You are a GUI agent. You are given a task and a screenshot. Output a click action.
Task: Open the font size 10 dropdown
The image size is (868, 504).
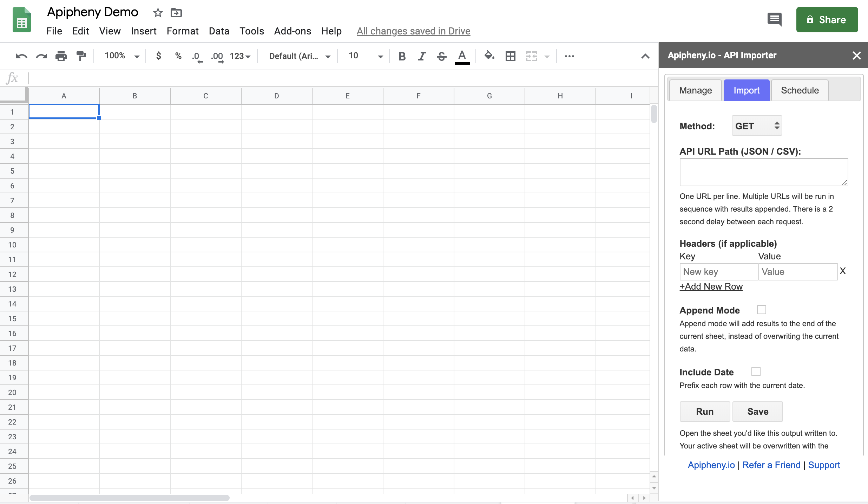[x=365, y=56]
